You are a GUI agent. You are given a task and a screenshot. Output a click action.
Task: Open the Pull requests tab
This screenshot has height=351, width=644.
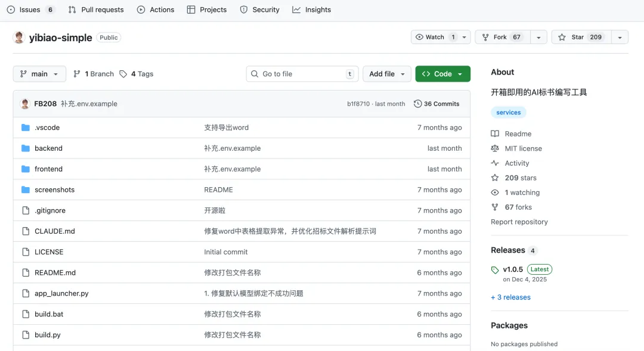click(x=95, y=10)
